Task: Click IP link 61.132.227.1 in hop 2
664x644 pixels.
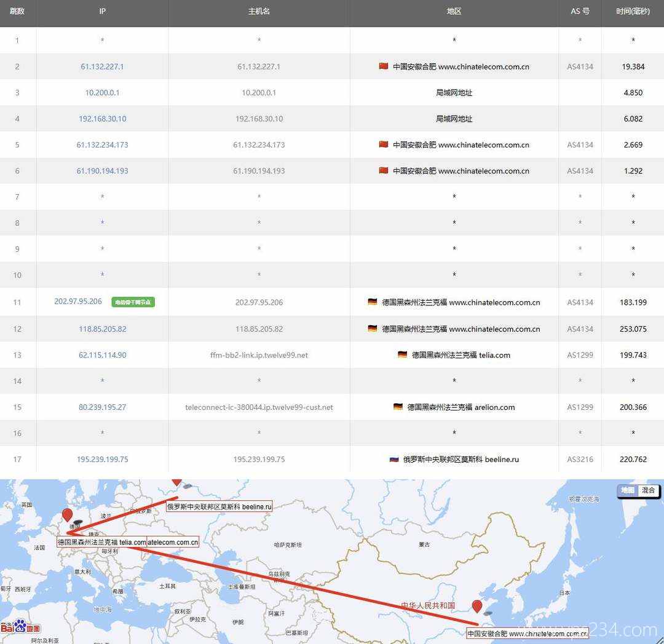Action: 102,66
